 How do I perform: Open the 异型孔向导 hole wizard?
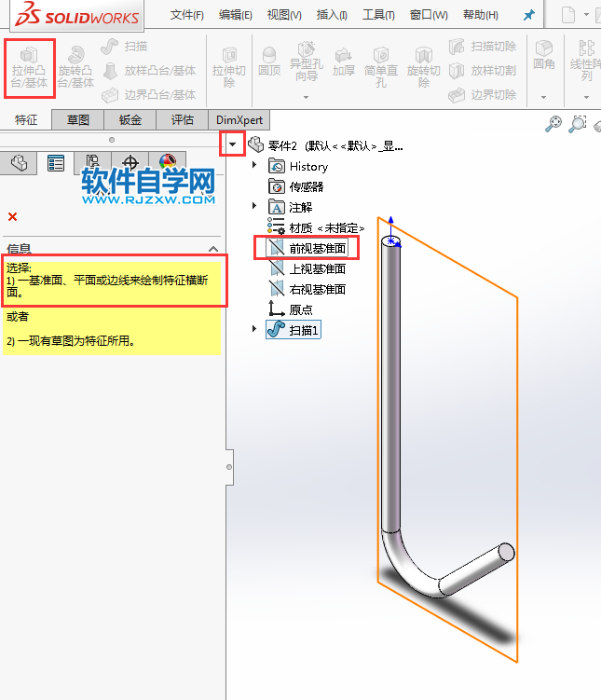coord(306,62)
